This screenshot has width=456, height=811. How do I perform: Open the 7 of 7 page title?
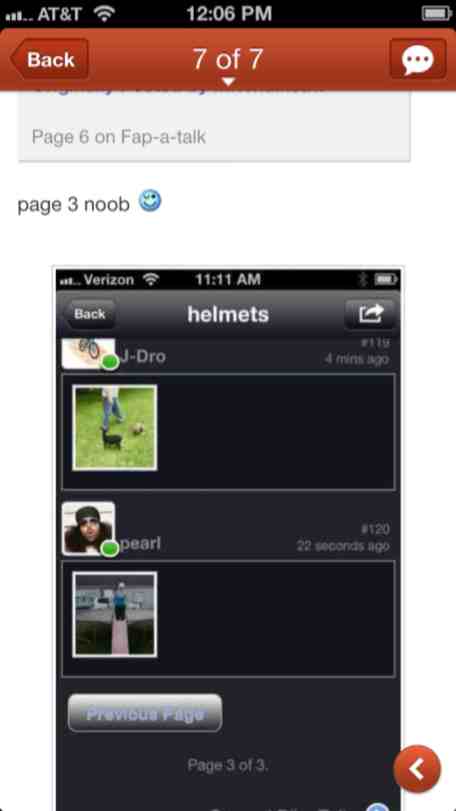227,59
